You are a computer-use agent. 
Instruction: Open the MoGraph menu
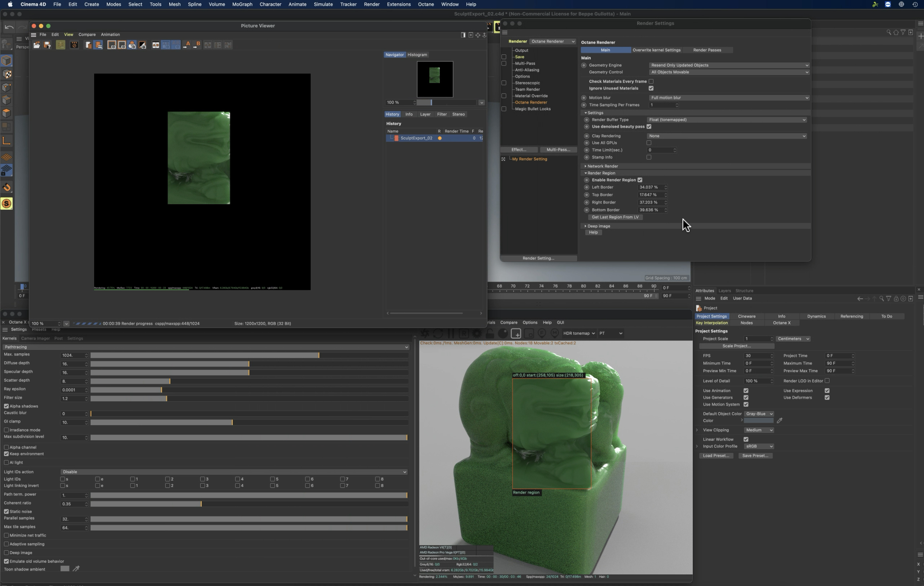[x=242, y=4]
